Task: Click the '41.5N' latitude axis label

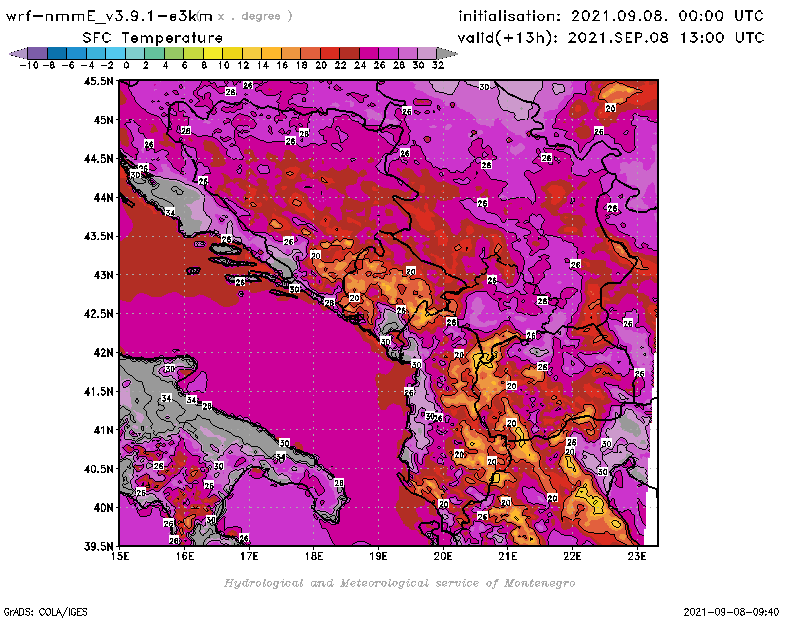Action: pos(98,391)
